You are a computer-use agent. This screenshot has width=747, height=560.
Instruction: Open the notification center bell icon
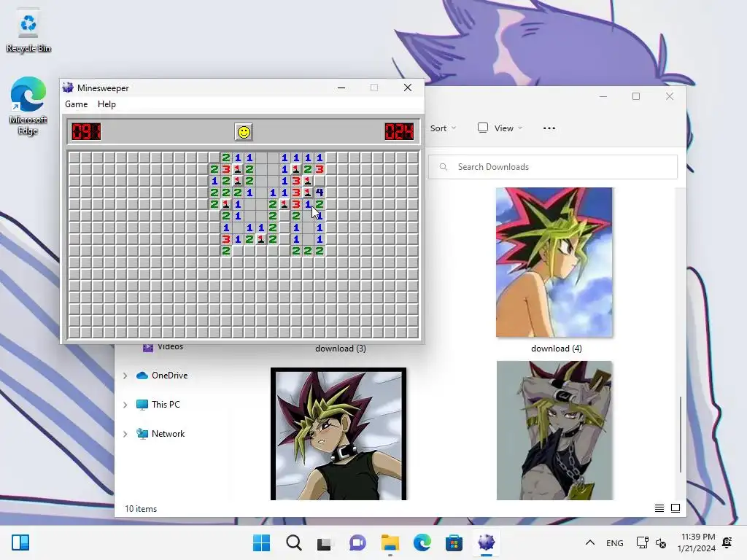point(727,542)
